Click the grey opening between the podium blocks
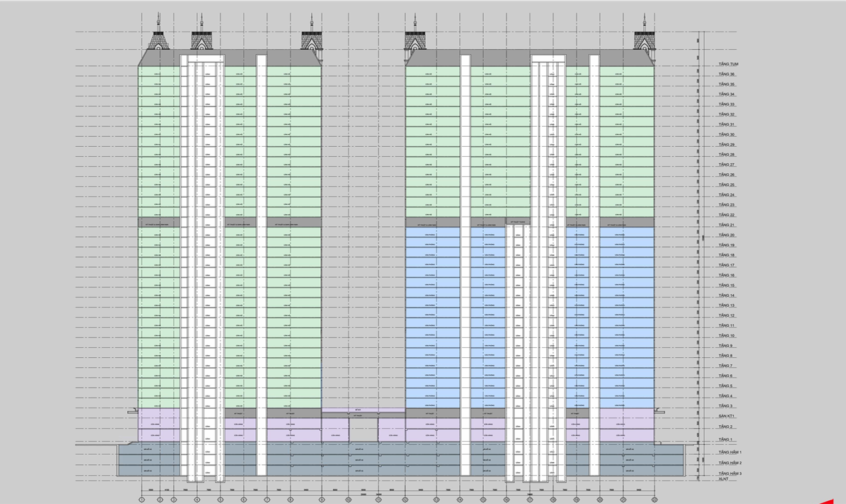The image size is (846, 504). (x=363, y=430)
